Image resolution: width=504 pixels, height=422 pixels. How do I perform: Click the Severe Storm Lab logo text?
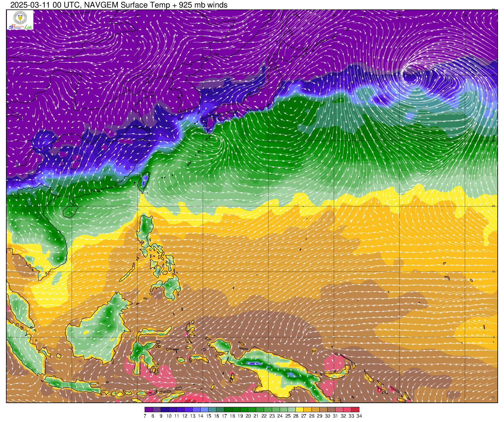pyautogui.click(x=20, y=27)
